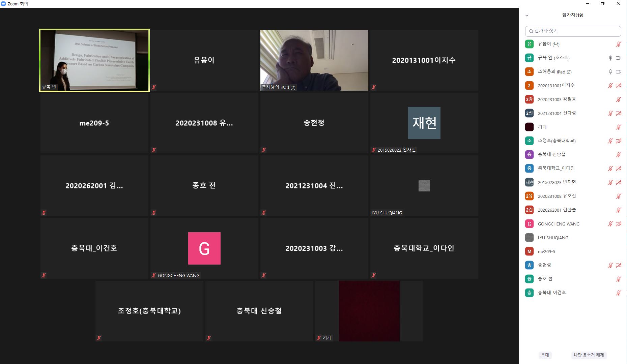Click the muted microphone icon for GONGCHENG WANG
Image resolution: width=627 pixels, height=364 pixels.
coord(610,224)
